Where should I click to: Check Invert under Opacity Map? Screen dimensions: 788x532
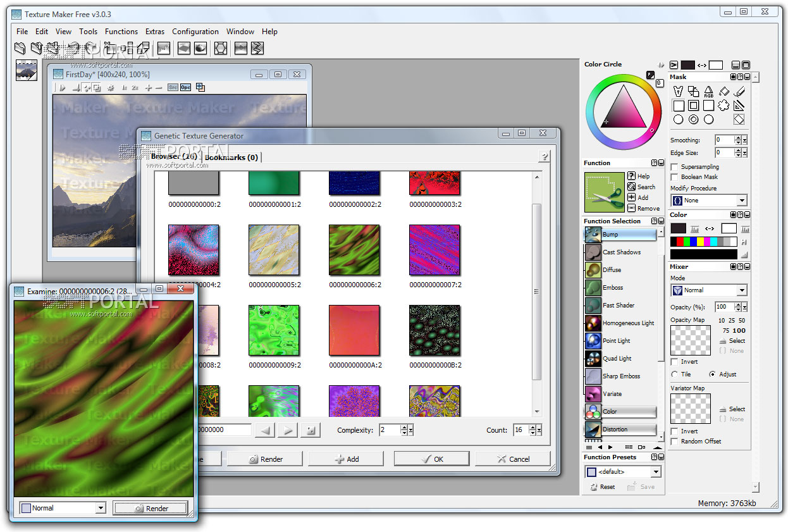click(674, 362)
